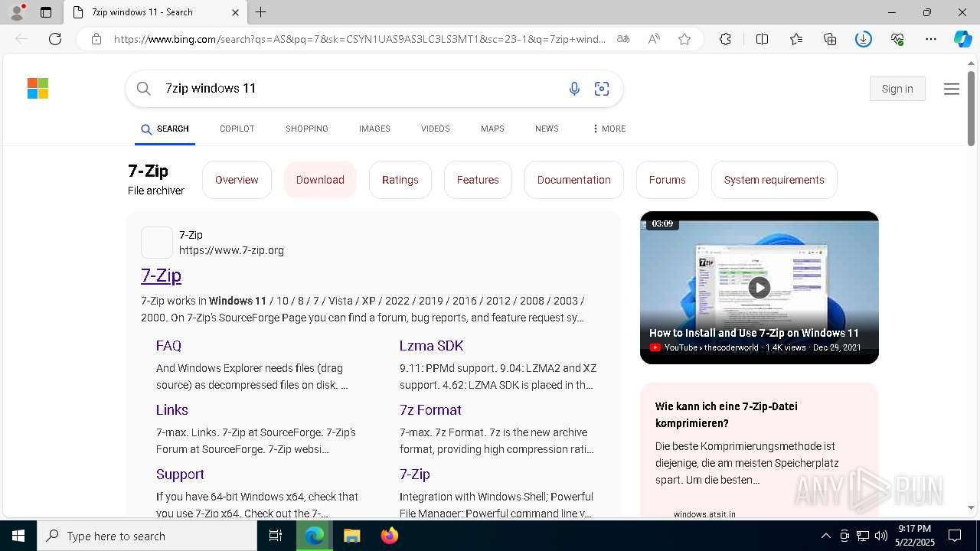Select the Forums chip

(668, 180)
